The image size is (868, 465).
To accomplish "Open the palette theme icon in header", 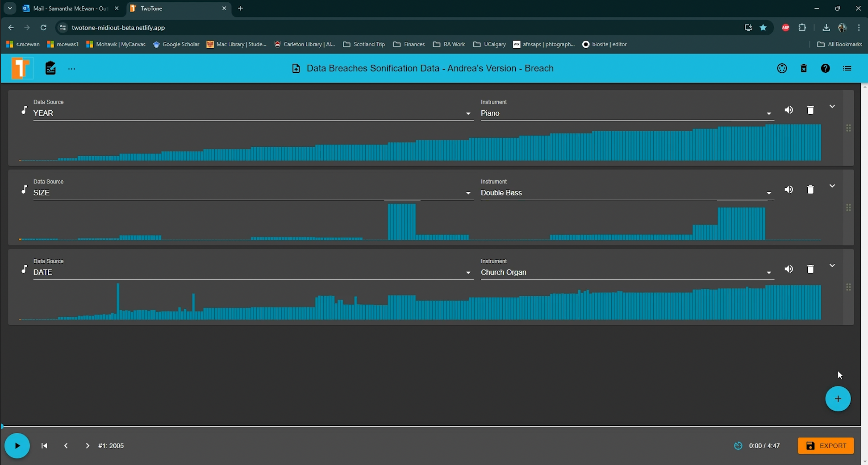I will pos(782,68).
